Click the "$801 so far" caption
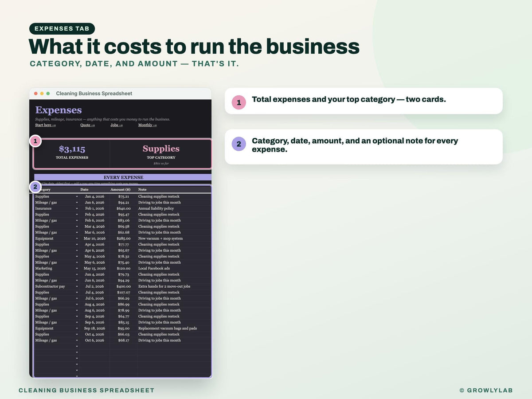Screen dimensions: 532x399 tap(161, 164)
